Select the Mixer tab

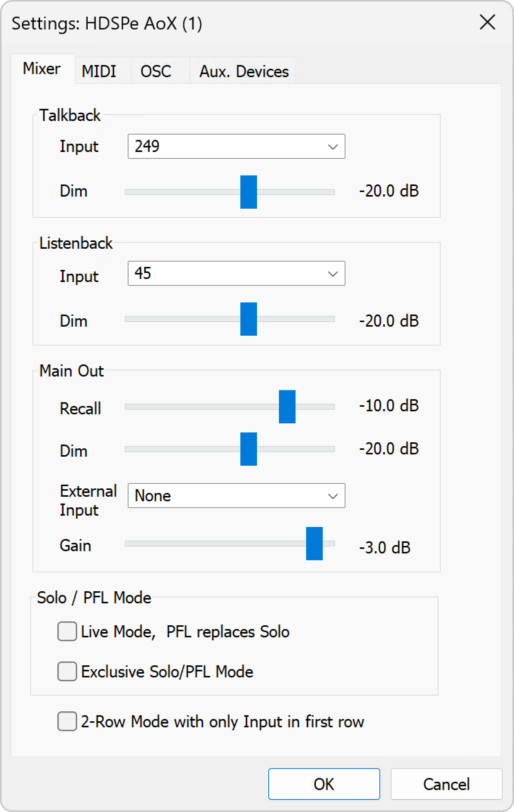pos(42,69)
